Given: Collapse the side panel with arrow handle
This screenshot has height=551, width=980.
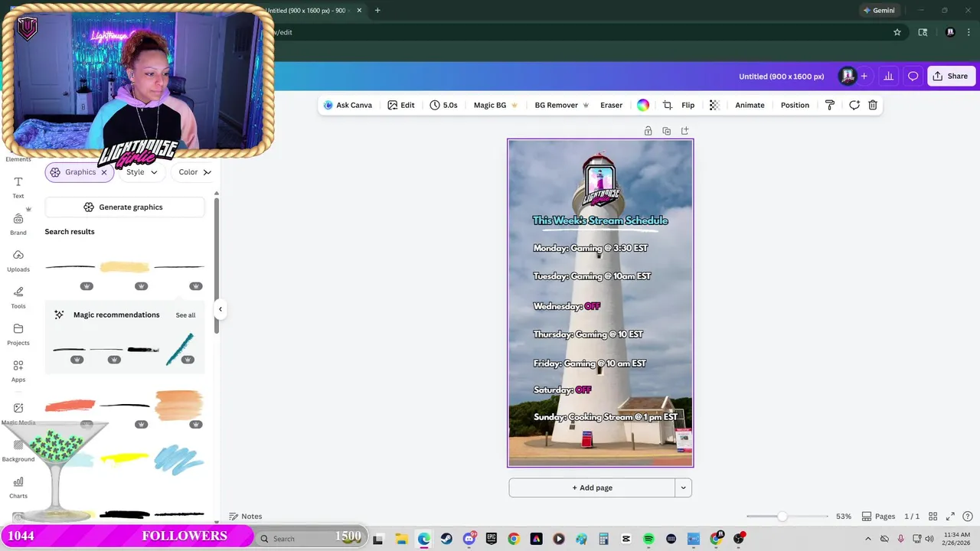Looking at the screenshot, I should click(x=220, y=309).
